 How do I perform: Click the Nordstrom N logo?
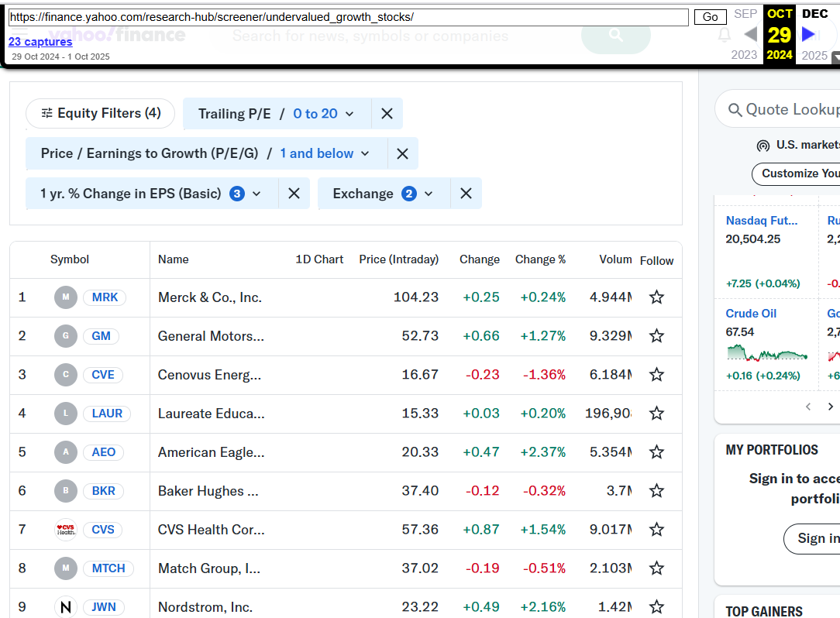click(x=66, y=606)
